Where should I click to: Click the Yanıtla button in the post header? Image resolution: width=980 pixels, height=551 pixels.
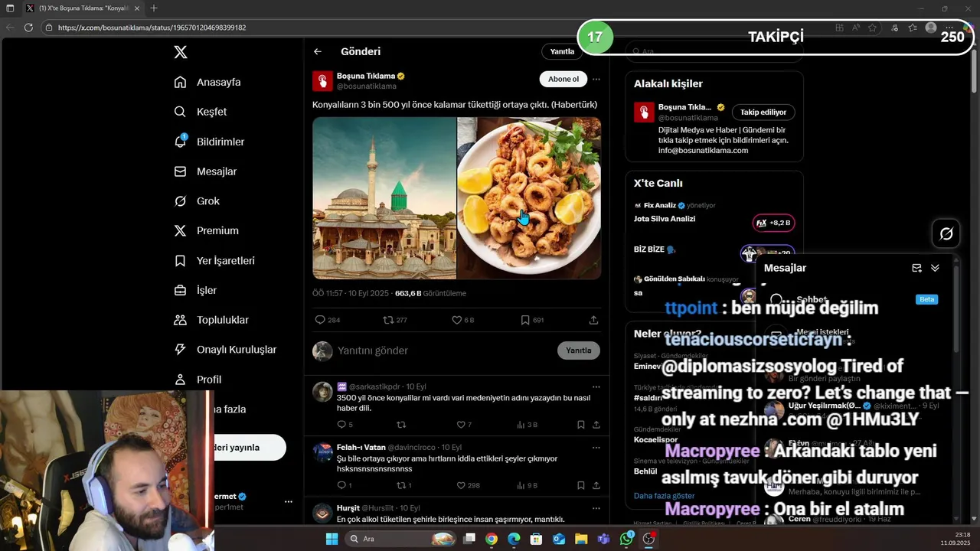[x=562, y=51]
